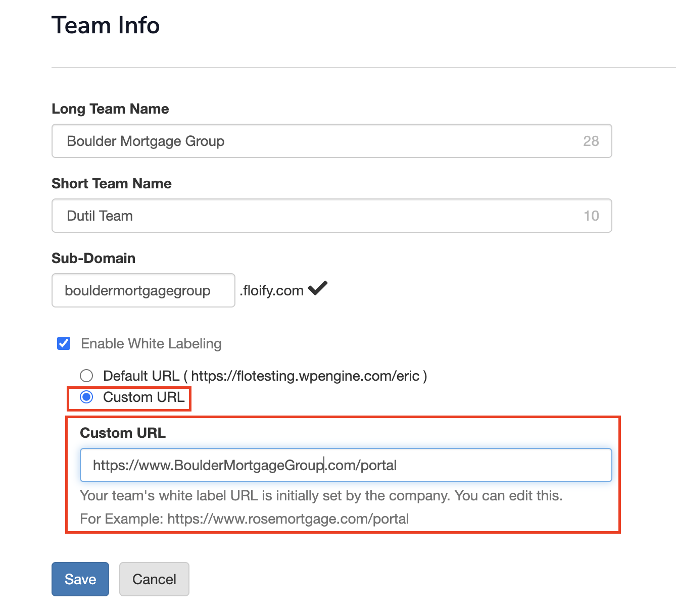676x616 pixels.
Task: Click the rosemortgage.com example URL text
Action: pos(288,519)
